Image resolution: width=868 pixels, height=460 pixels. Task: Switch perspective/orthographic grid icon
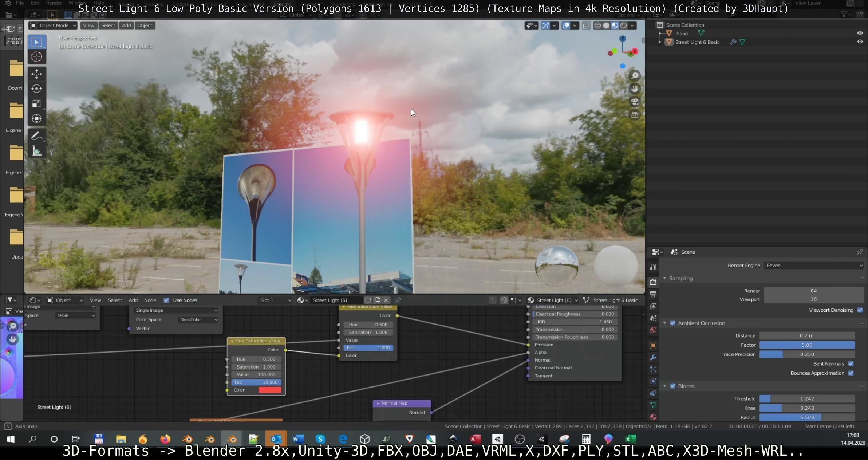pos(635,115)
